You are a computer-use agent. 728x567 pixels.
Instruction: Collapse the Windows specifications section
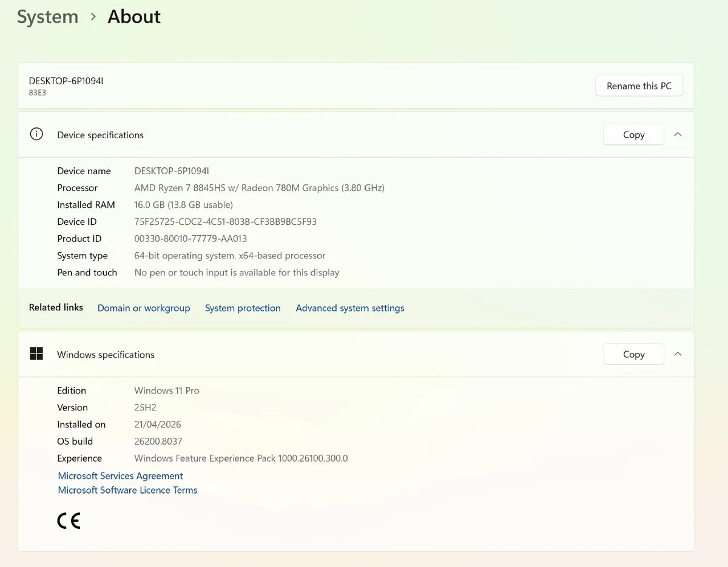(678, 354)
